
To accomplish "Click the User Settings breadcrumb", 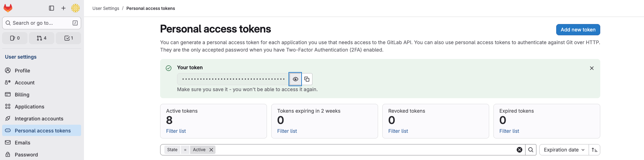I will point(106,8).
